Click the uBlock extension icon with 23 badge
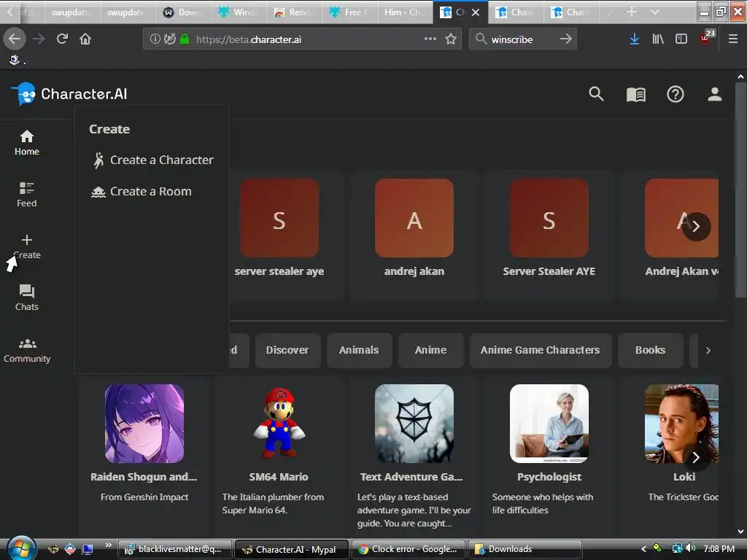Image resolution: width=747 pixels, height=560 pixels. click(x=706, y=37)
